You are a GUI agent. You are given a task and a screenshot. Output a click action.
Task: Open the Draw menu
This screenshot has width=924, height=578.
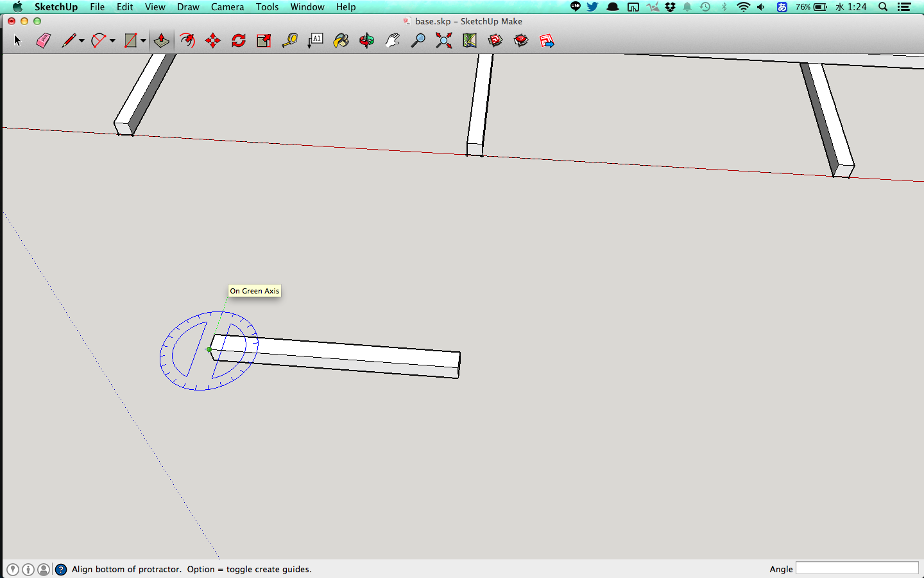[188, 7]
